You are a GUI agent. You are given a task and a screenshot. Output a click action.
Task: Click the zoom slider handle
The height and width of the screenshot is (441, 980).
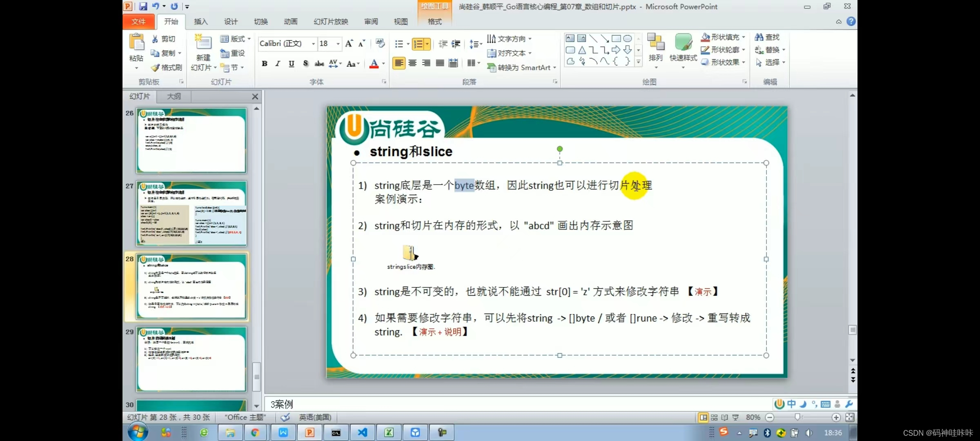[797, 417]
